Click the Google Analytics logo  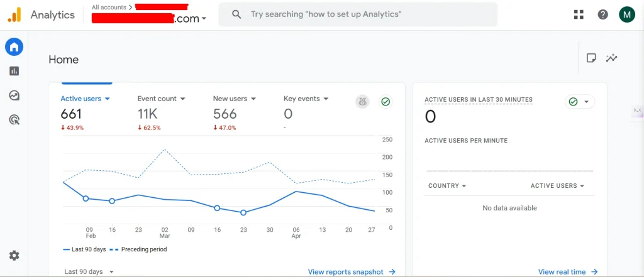click(x=14, y=15)
